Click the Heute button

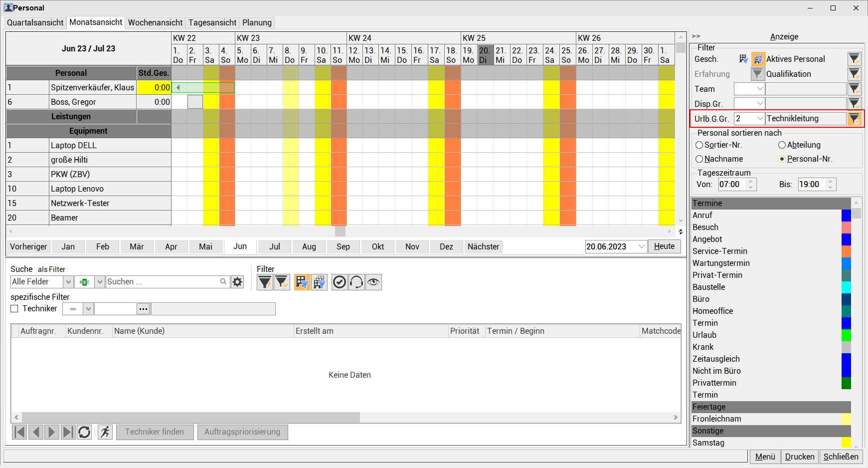click(x=664, y=246)
